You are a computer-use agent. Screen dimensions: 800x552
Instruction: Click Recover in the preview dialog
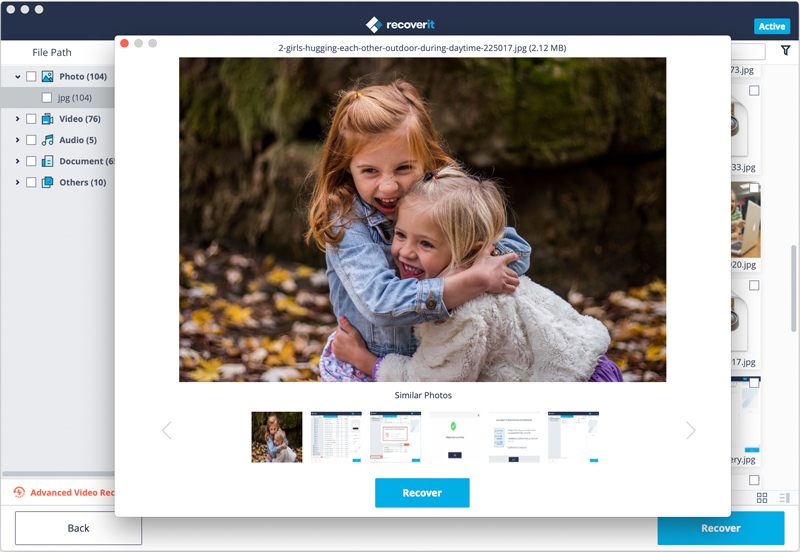422,493
